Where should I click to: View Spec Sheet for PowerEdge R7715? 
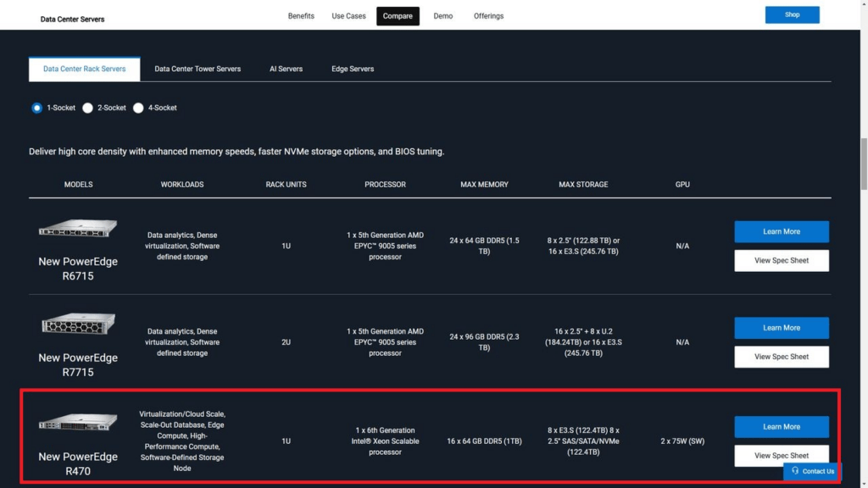[781, 357]
